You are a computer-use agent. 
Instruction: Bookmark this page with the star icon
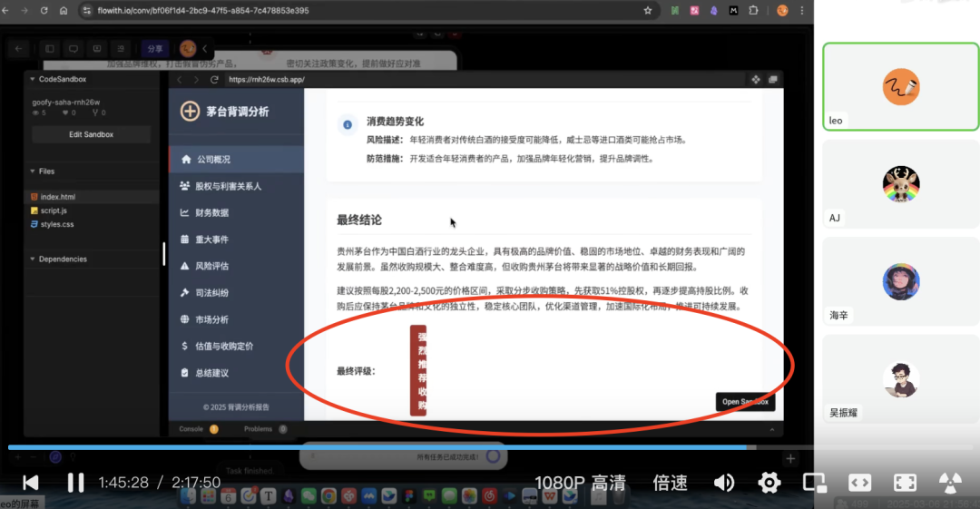(x=648, y=11)
